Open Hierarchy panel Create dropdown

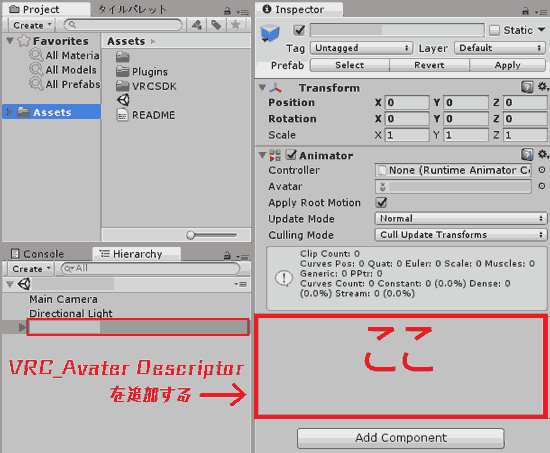point(31,269)
